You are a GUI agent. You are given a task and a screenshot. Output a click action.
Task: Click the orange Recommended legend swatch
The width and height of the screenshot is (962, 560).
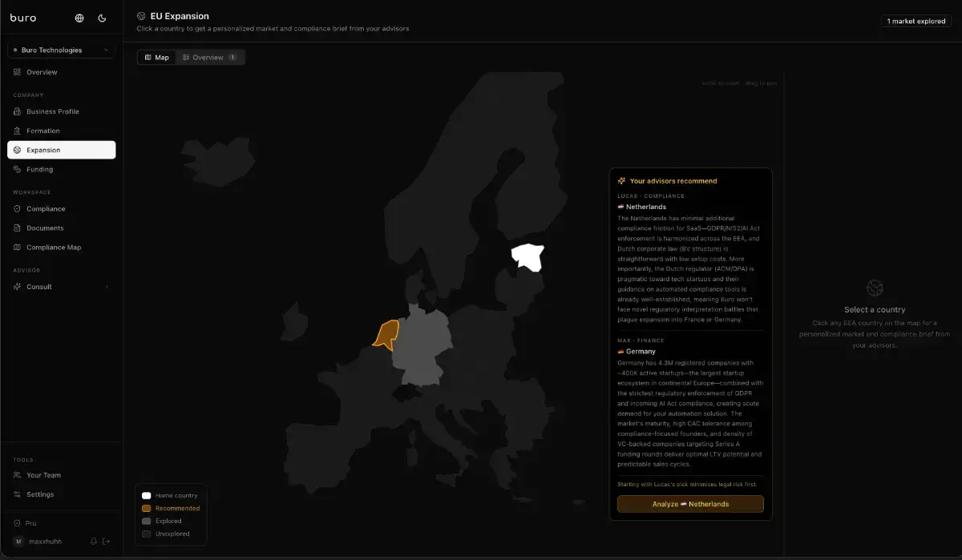point(147,508)
